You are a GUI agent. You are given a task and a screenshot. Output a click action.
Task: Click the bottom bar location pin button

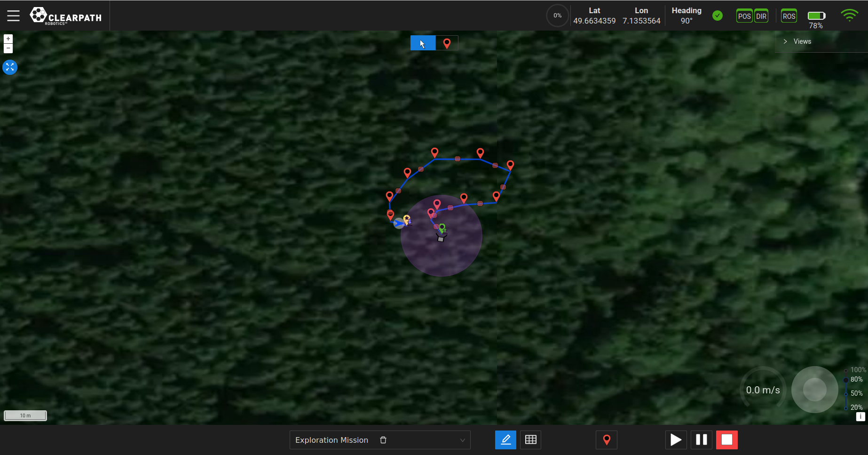(607, 440)
